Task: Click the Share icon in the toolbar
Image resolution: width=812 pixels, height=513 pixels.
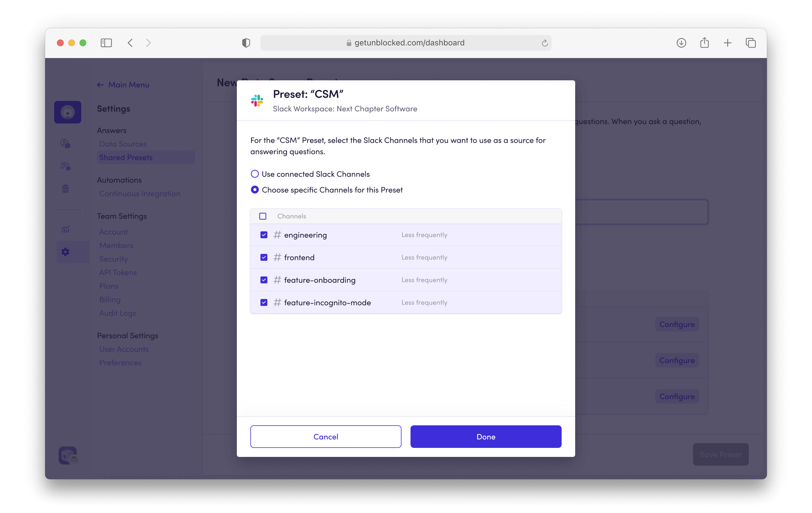Action: click(704, 43)
